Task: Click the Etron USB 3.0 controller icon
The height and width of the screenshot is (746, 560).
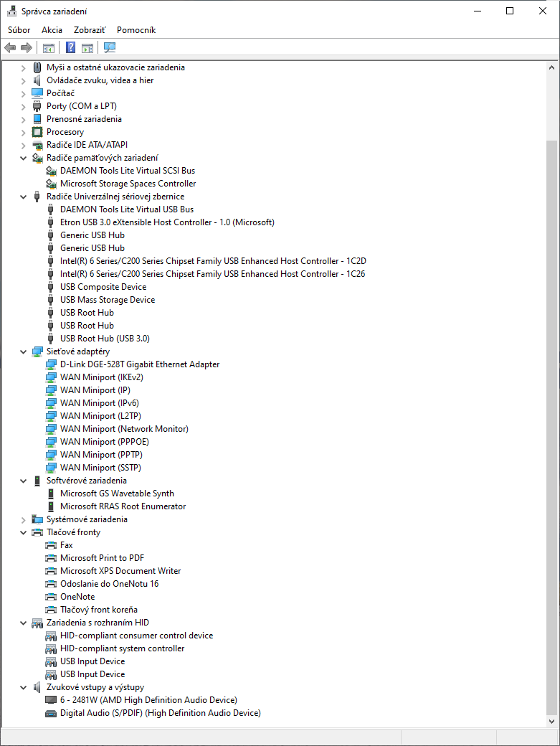Action: (x=51, y=222)
